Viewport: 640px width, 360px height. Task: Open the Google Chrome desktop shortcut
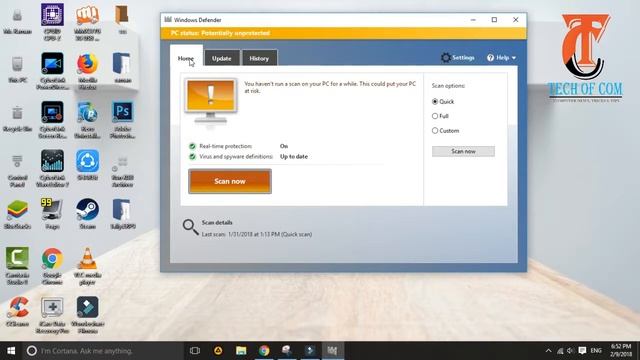point(52,266)
